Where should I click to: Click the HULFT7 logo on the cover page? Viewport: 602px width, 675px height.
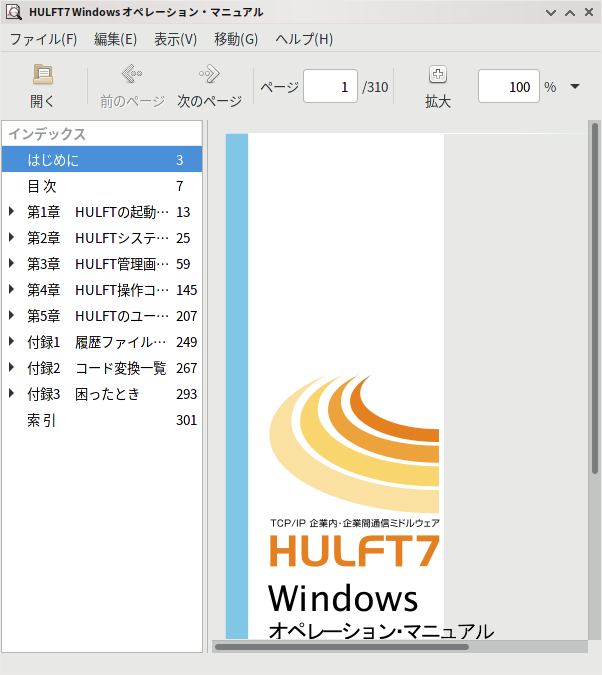(354, 551)
